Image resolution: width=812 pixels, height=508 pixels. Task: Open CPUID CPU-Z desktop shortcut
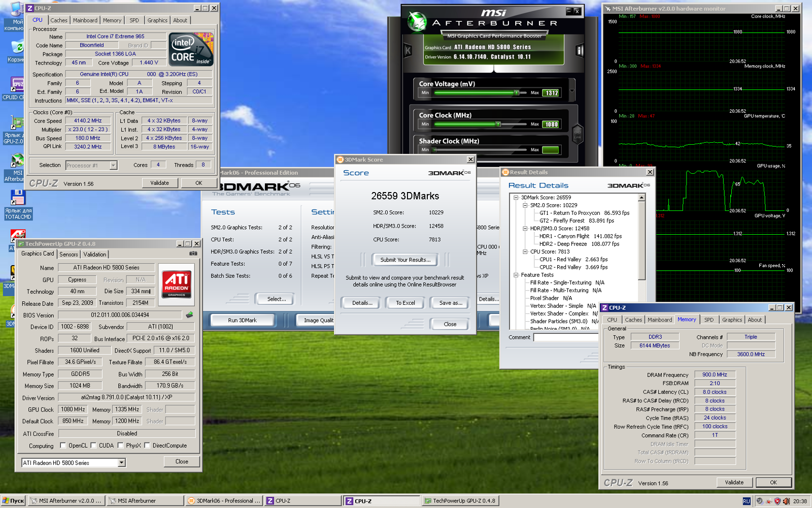(17, 84)
